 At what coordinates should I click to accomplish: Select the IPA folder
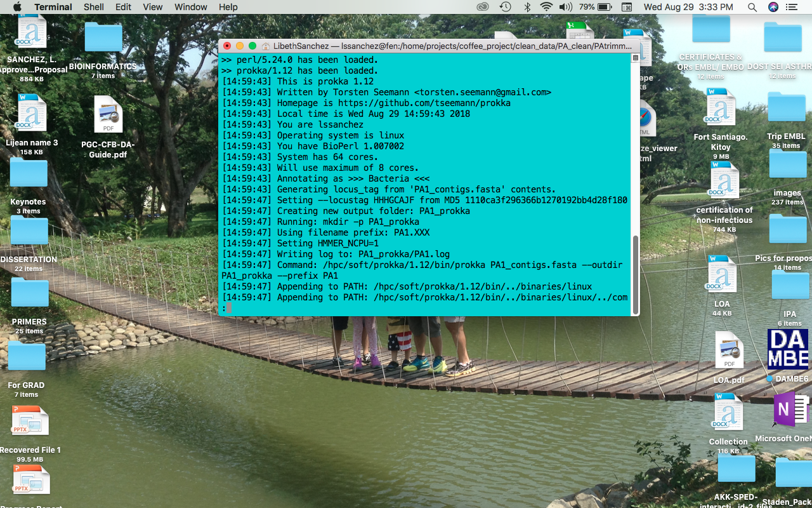click(790, 285)
